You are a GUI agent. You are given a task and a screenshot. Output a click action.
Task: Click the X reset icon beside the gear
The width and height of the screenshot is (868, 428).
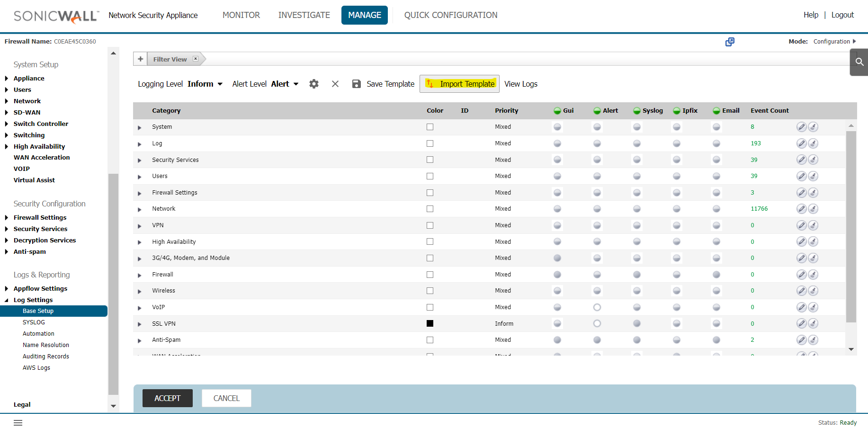click(335, 84)
